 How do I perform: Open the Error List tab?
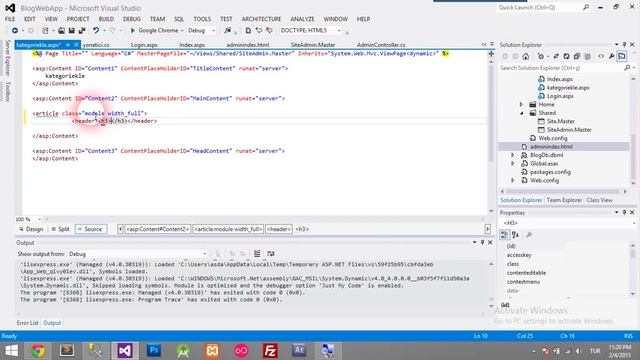(x=27, y=323)
